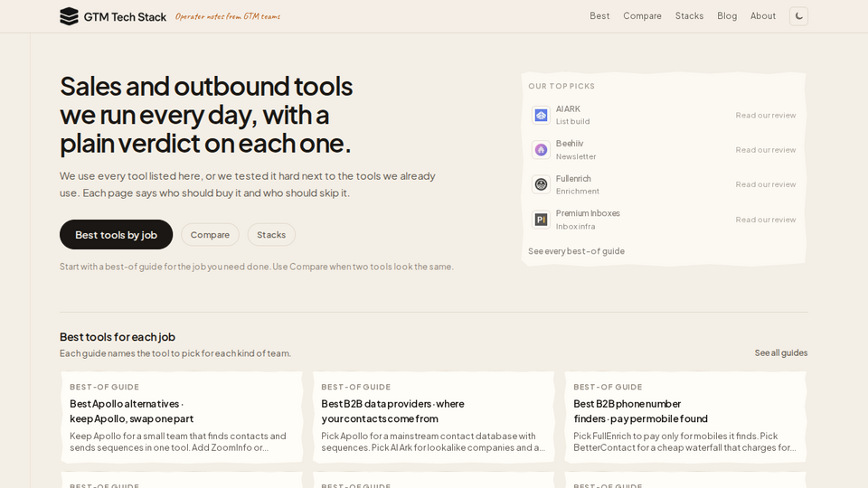Click the OUR TOP PICKS label

tap(561, 87)
